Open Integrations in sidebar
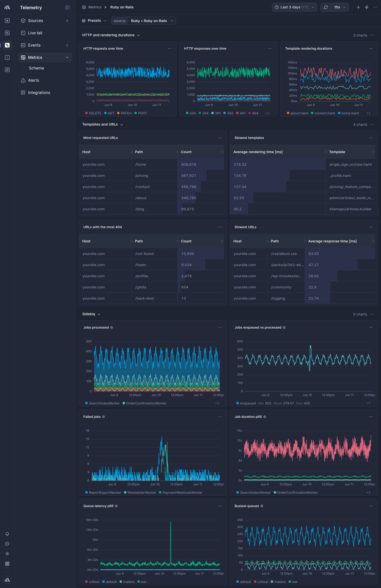The height and width of the screenshot is (588, 381). (x=45, y=93)
